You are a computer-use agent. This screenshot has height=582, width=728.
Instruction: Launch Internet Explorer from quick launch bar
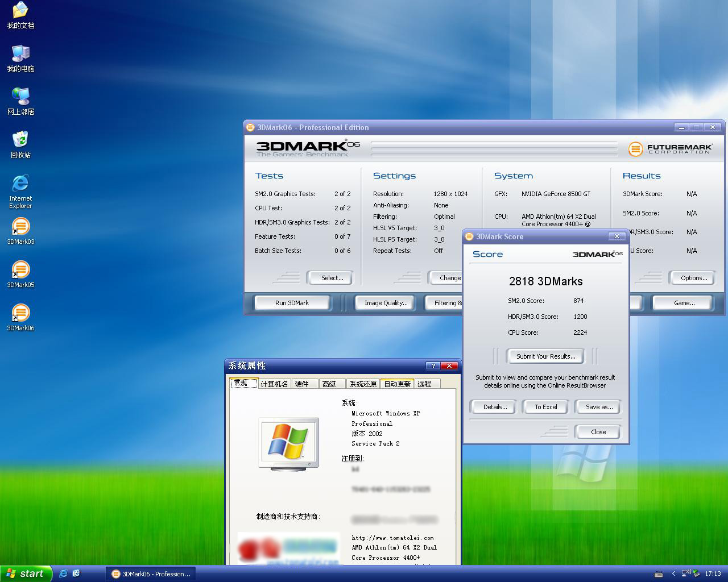[x=63, y=573]
